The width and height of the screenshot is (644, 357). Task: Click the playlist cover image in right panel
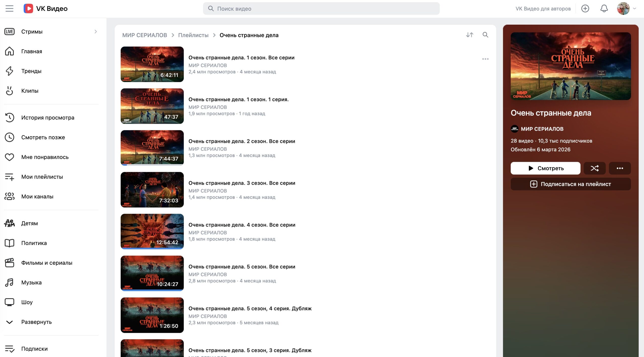(571, 66)
